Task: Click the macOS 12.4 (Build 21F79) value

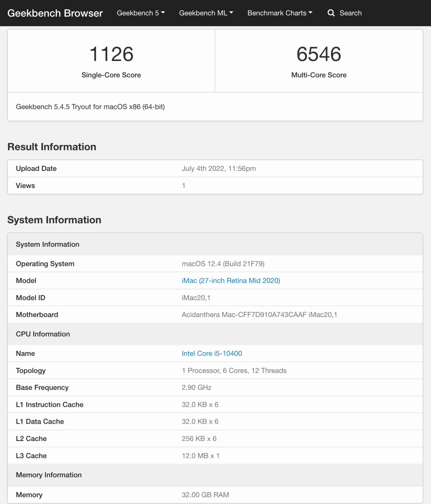Action: (223, 264)
